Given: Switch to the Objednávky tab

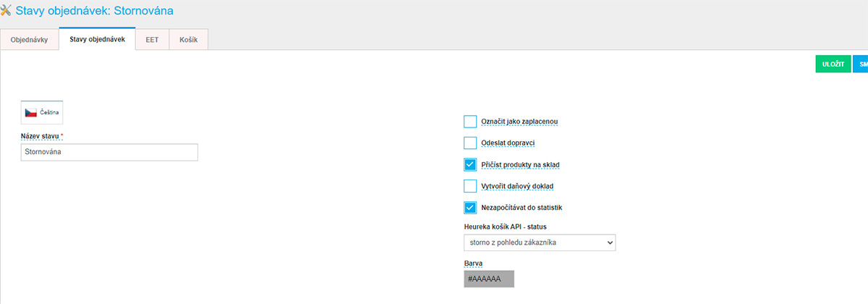Looking at the screenshot, I should 29,40.
